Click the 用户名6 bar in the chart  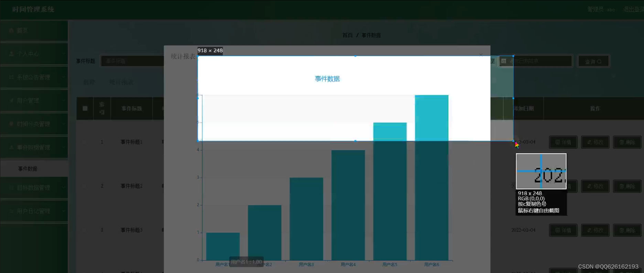click(x=432, y=177)
